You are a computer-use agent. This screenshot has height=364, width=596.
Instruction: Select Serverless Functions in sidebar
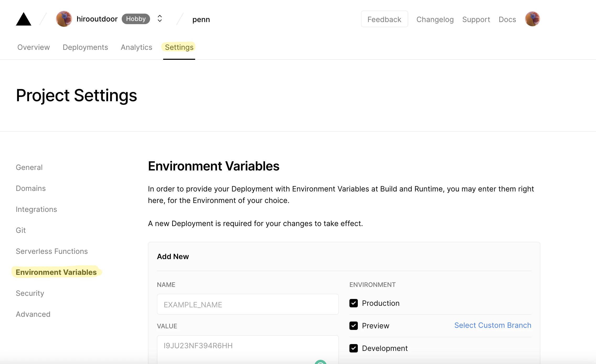pyautogui.click(x=52, y=251)
